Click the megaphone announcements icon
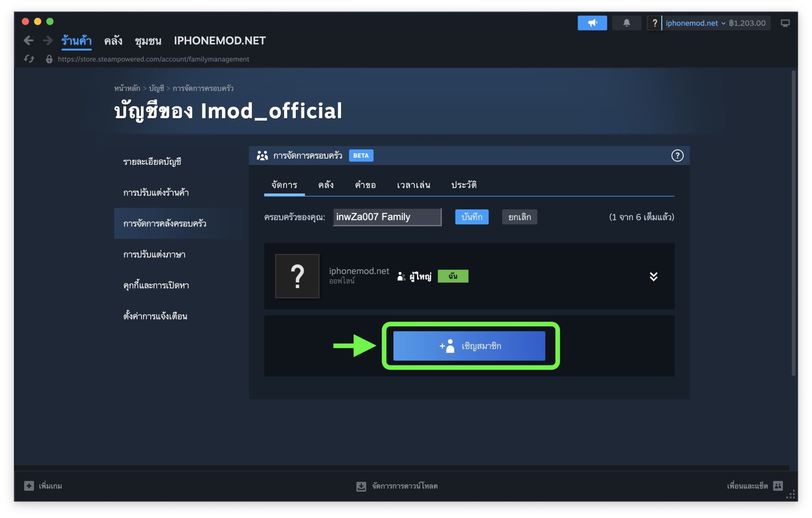Screen dimensions: 812x518 592,23
